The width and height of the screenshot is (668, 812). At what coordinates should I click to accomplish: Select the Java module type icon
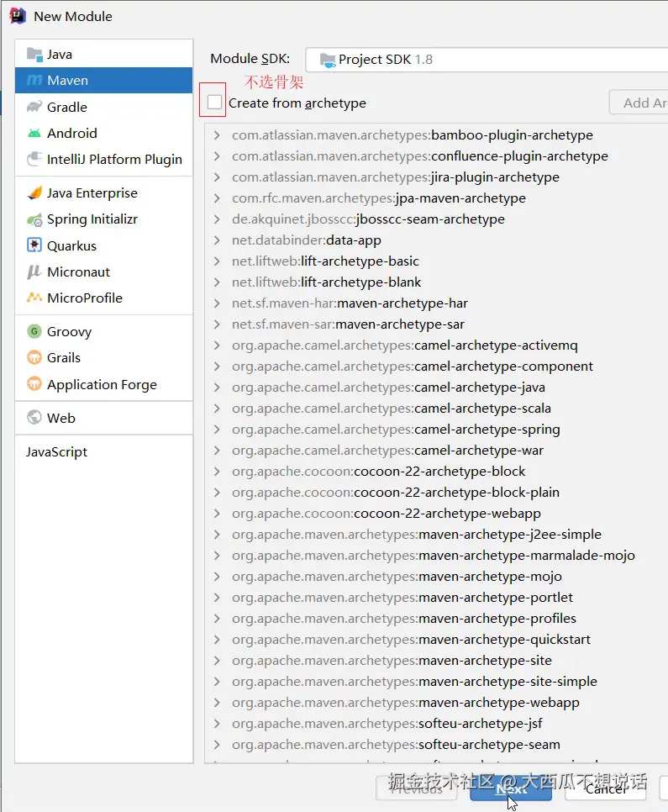tap(34, 55)
